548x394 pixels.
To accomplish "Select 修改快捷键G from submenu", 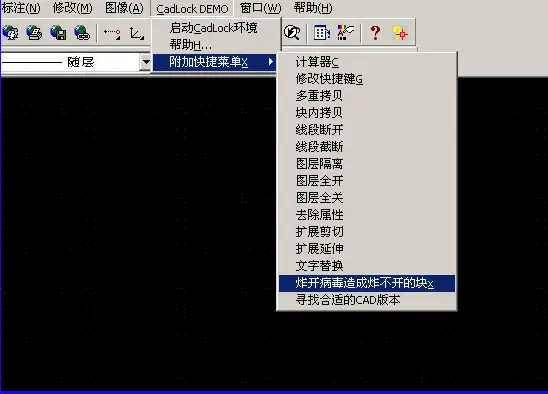I will pyautogui.click(x=367, y=79).
